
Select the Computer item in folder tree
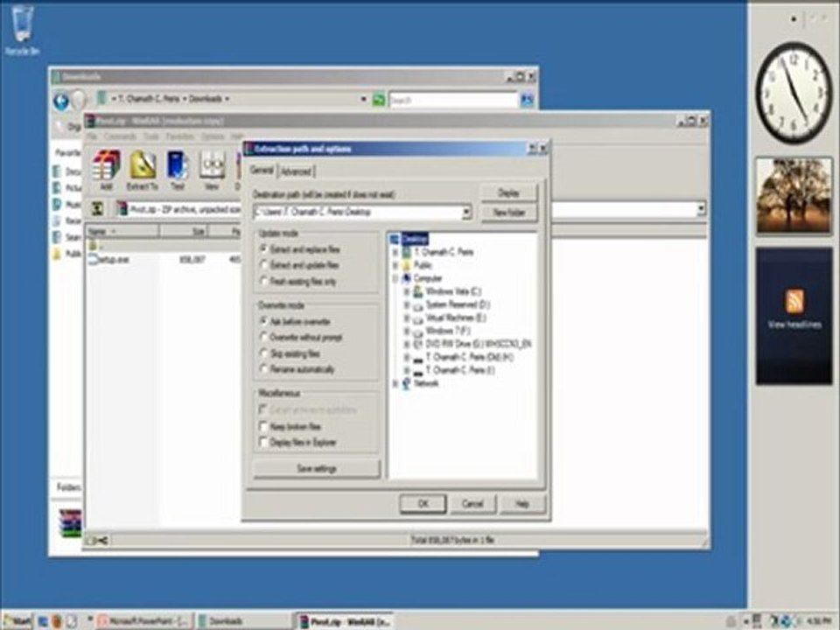[x=428, y=278]
